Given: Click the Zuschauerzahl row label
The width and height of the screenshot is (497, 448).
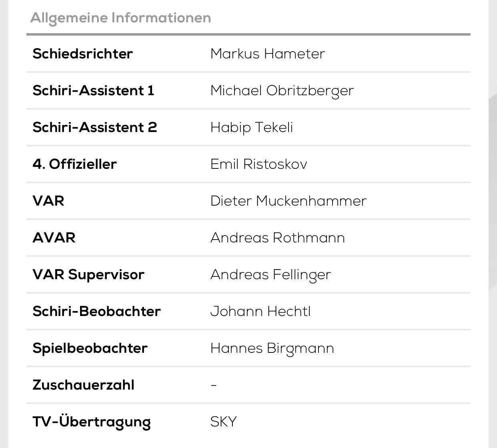Looking at the screenshot, I should pos(83,385).
